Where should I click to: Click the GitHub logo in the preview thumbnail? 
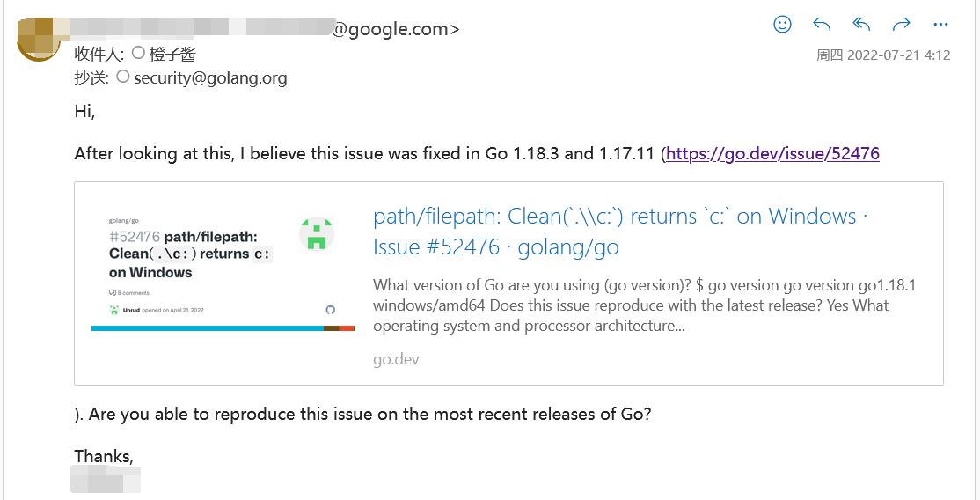330,310
